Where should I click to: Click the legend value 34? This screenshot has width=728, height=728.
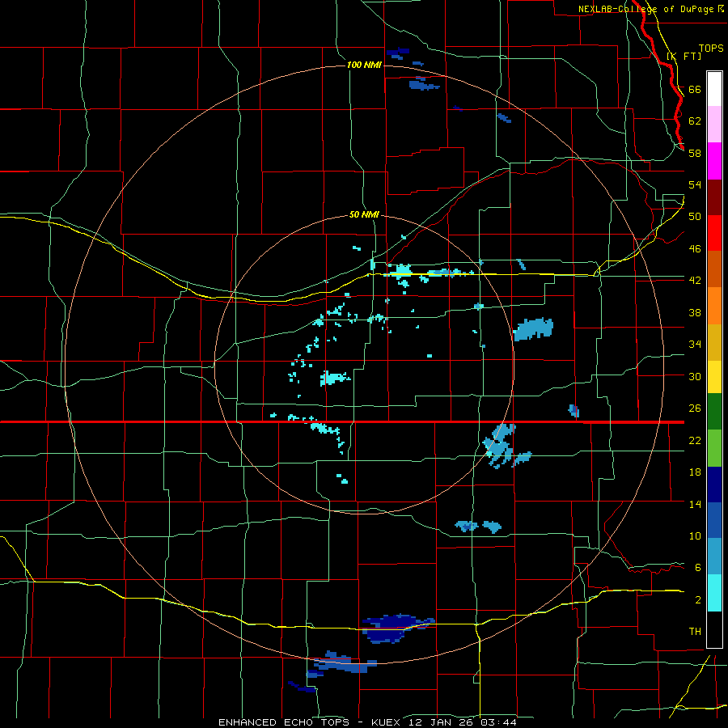[695, 344]
